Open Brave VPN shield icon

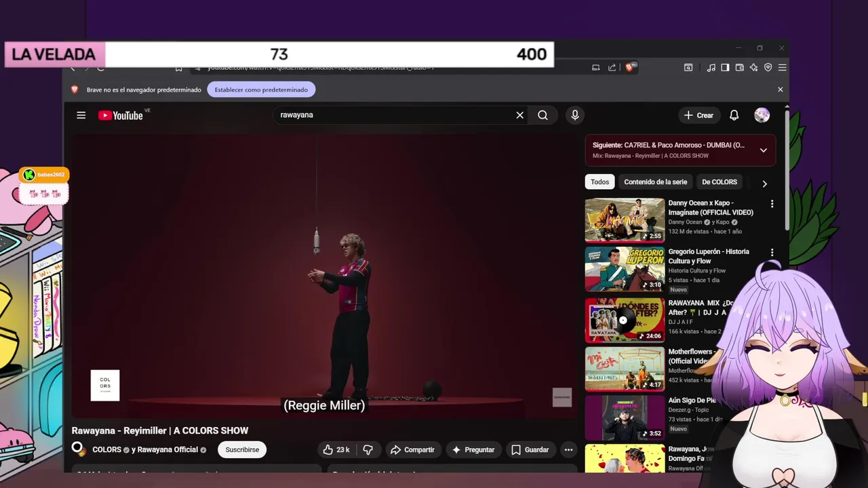click(x=768, y=67)
